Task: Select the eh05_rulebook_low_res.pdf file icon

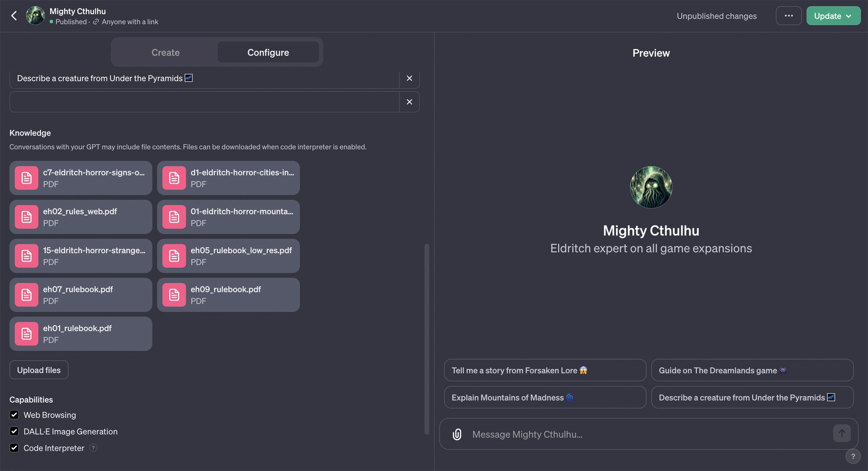Action: pos(174,256)
